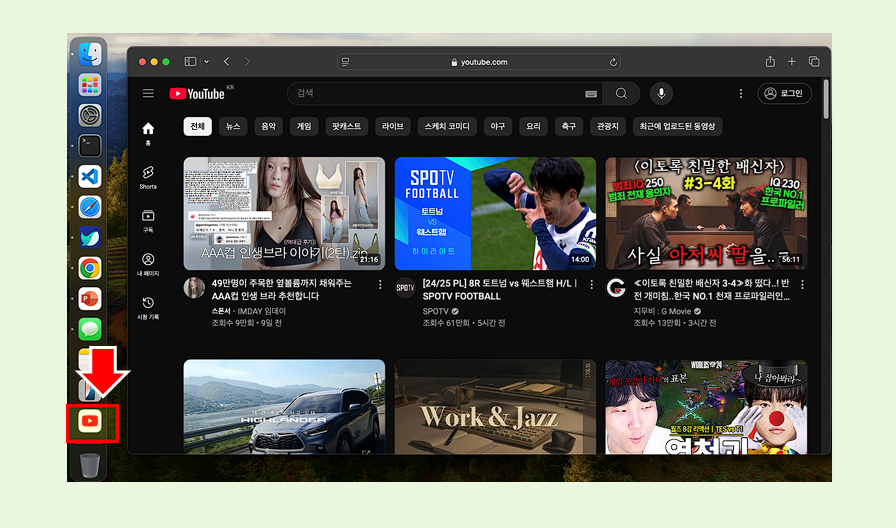The image size is (896, 528).
Task: Launch the YouTube web app in Dock
Action: (x=90, y=421)
